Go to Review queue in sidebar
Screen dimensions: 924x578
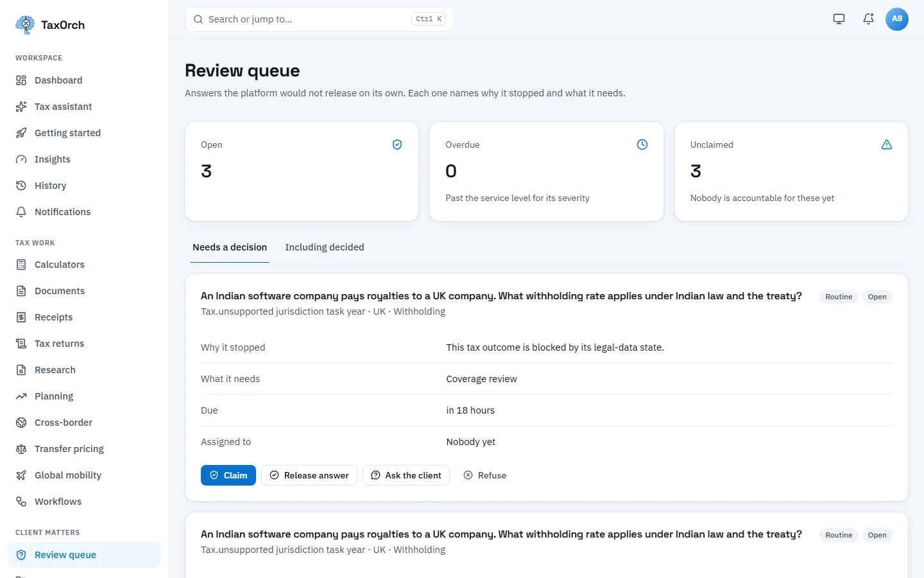(84, 555)
